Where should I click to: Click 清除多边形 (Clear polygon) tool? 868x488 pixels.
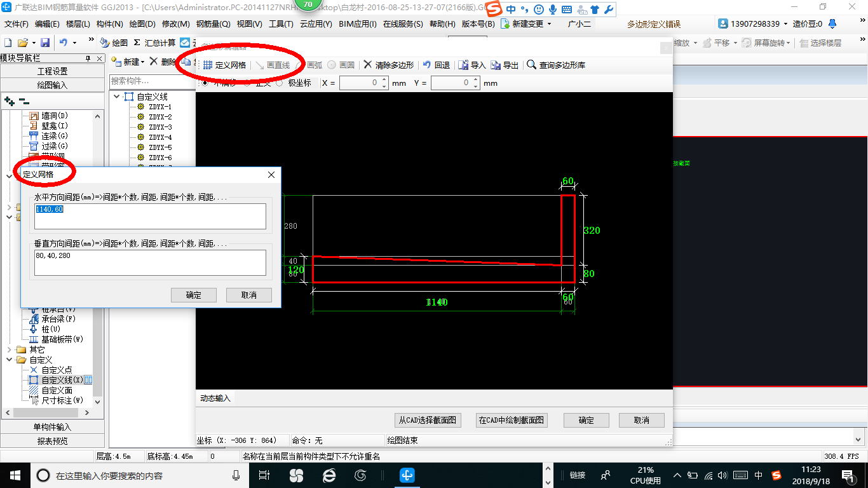coord(389,65)
